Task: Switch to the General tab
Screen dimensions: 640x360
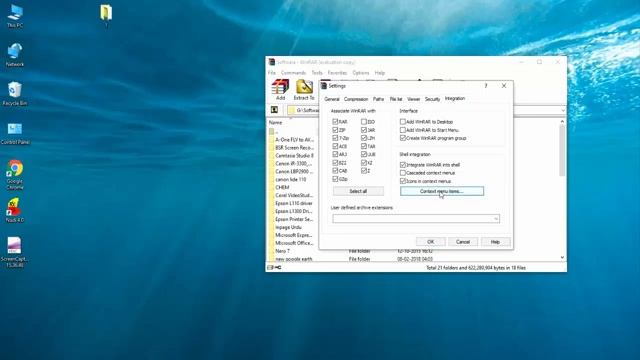Action: click(x=332, y=99)
